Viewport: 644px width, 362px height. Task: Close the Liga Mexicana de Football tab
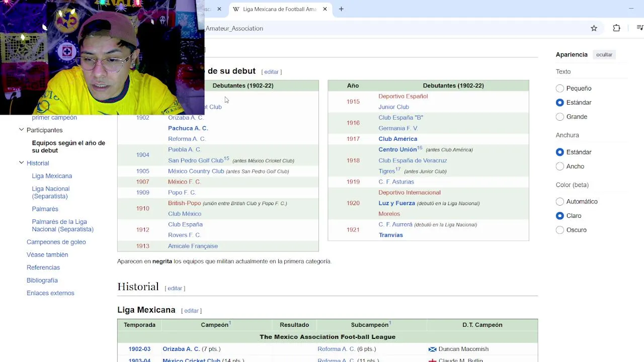pyautogui.click(x=325, y=9)
